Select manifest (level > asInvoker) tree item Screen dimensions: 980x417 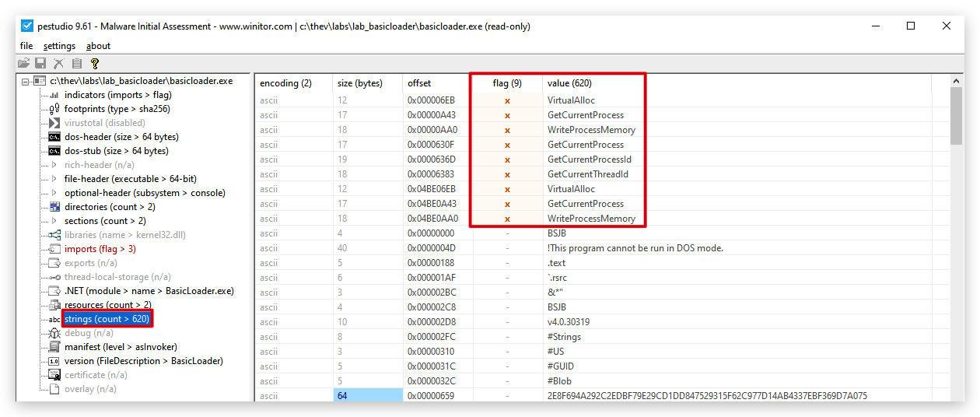(x=121, y=347)
